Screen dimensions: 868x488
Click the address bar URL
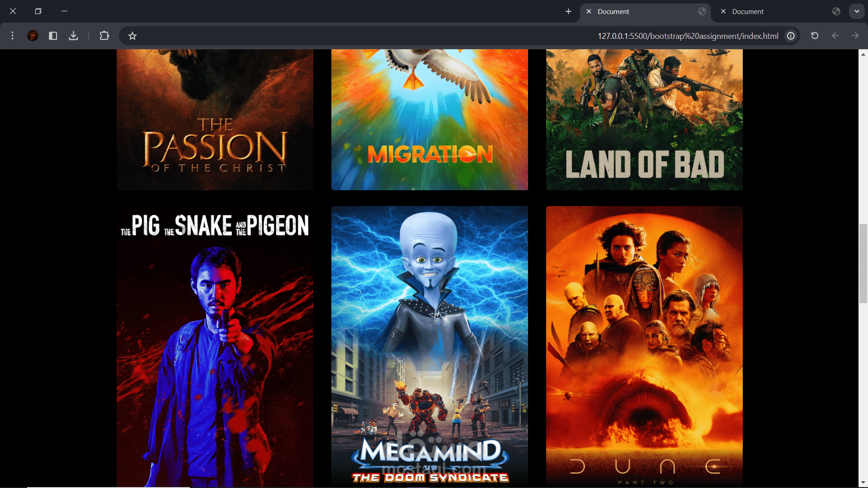click(687, 36)
